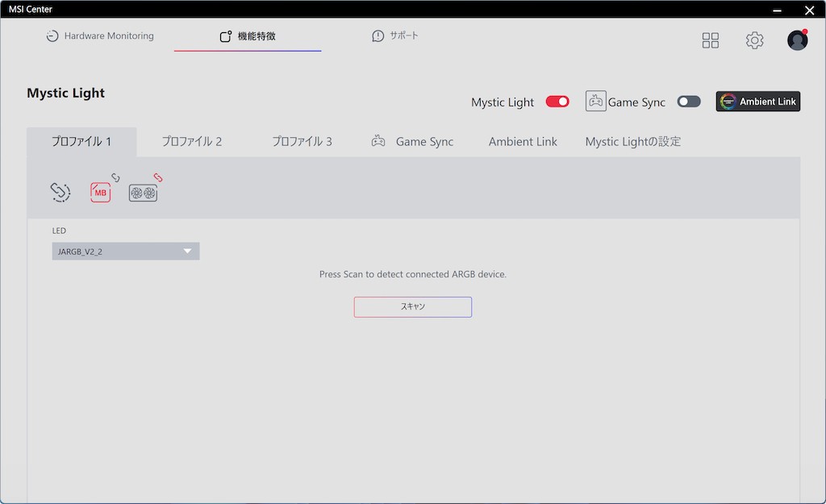Screen dimensions: 826x504
Task: Turn off the Mystic Light toggle
Action: pos(557,102)
